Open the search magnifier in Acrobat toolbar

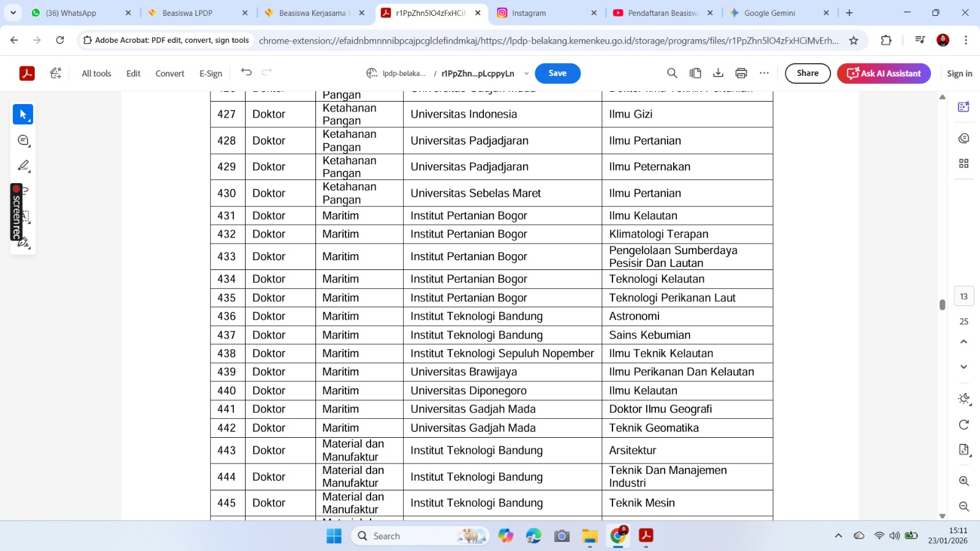point(672,73)
